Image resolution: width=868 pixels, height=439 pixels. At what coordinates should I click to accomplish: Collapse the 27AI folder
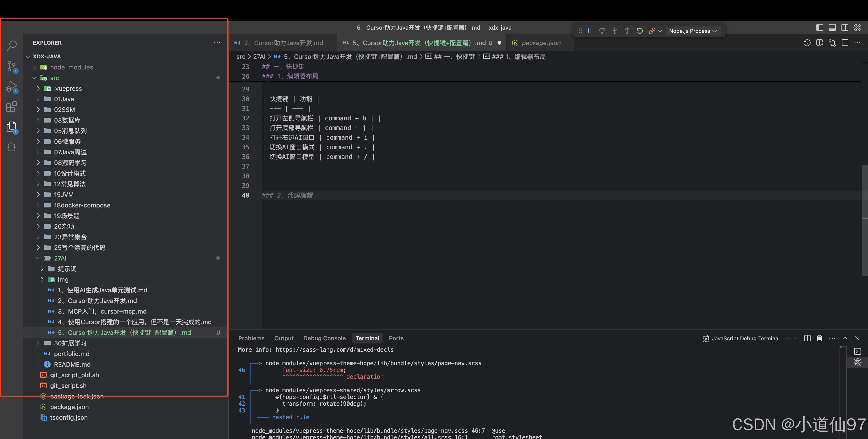pos(60,258)
